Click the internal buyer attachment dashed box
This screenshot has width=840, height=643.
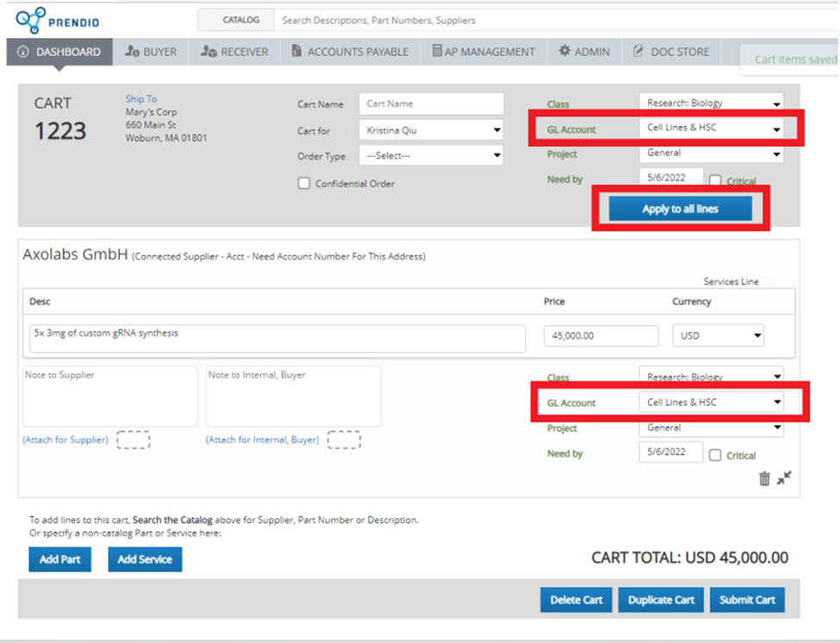point(344,440)
